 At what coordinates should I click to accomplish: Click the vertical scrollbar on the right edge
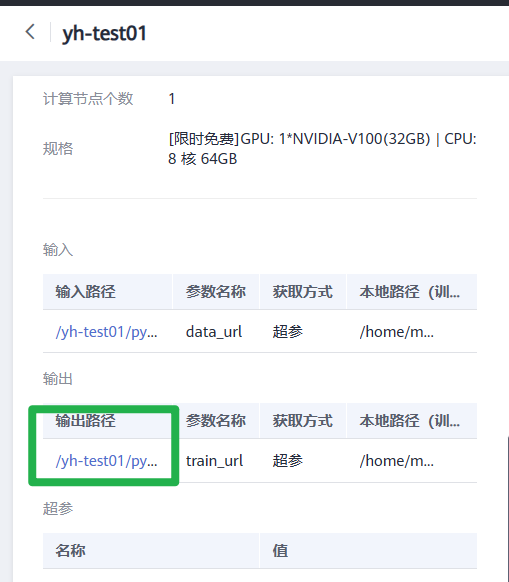507,509
